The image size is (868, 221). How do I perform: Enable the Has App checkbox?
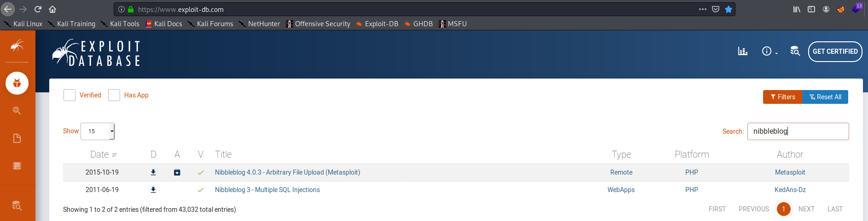(114, 95)
